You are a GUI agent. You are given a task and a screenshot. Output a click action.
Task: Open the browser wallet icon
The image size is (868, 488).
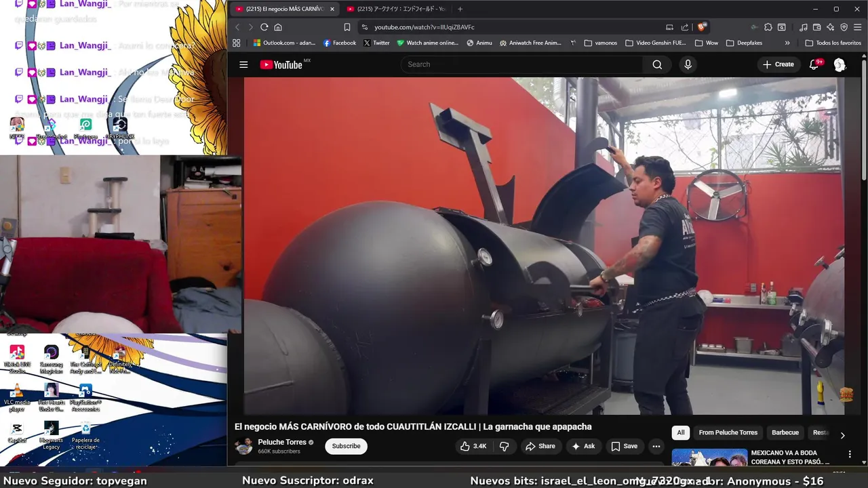[x=817, y=27]
